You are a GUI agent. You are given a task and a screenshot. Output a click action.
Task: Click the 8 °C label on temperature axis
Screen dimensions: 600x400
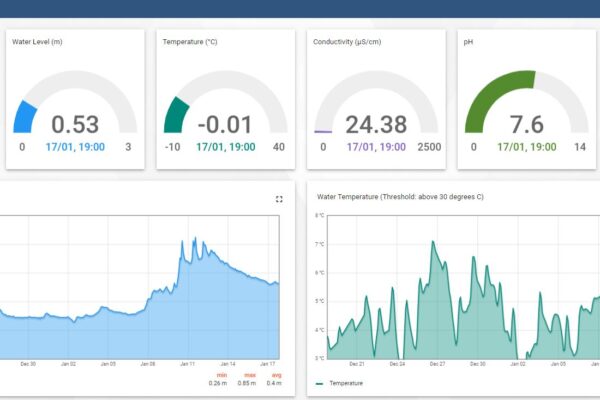click(320, 216)
